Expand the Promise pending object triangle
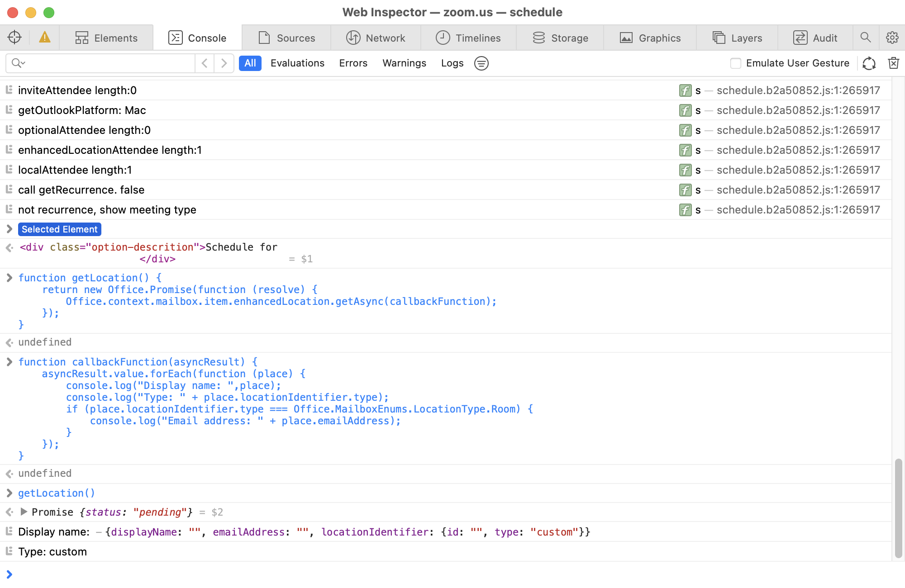The width and height of the screenshot is (905, 588). click(x=24, y=512)
